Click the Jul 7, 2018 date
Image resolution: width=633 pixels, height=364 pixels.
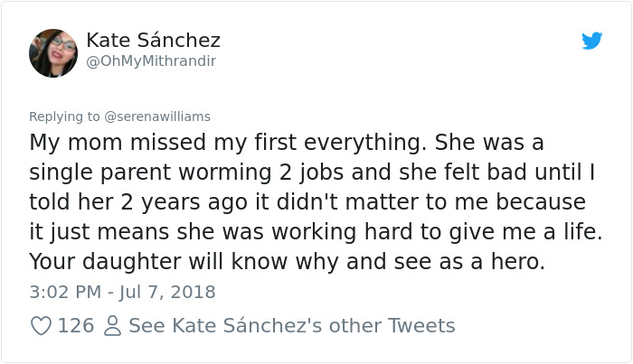[x=170, y=292]
